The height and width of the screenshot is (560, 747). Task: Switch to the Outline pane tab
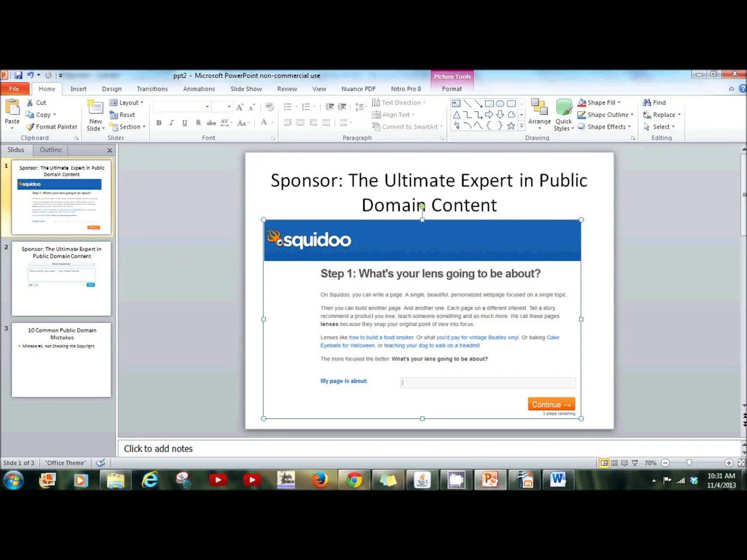click(x=51, y=150)
